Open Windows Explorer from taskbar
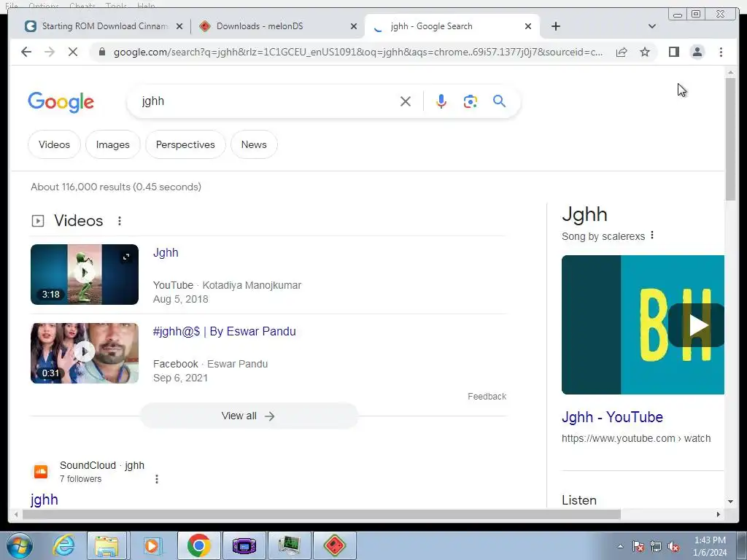747x560 pixels. tap(107, 545)
